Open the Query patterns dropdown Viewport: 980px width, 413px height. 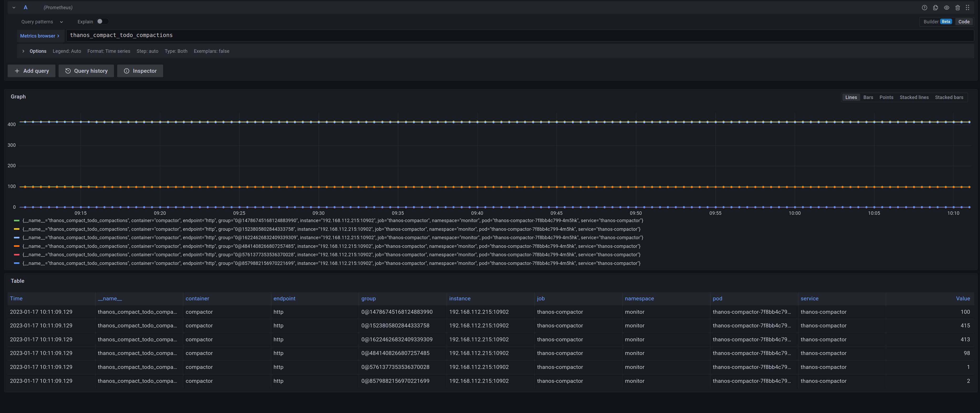[x=42, y=22]
